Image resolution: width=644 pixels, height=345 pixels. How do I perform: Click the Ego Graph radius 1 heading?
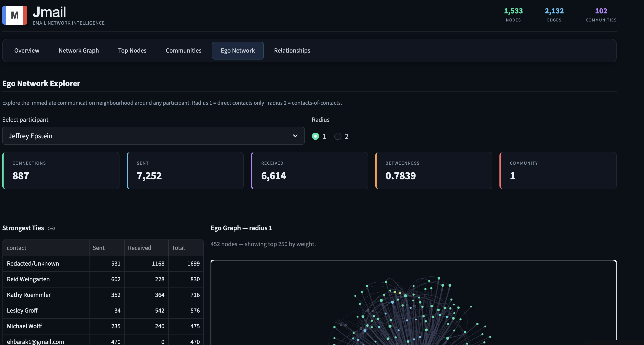click(241, 228)
